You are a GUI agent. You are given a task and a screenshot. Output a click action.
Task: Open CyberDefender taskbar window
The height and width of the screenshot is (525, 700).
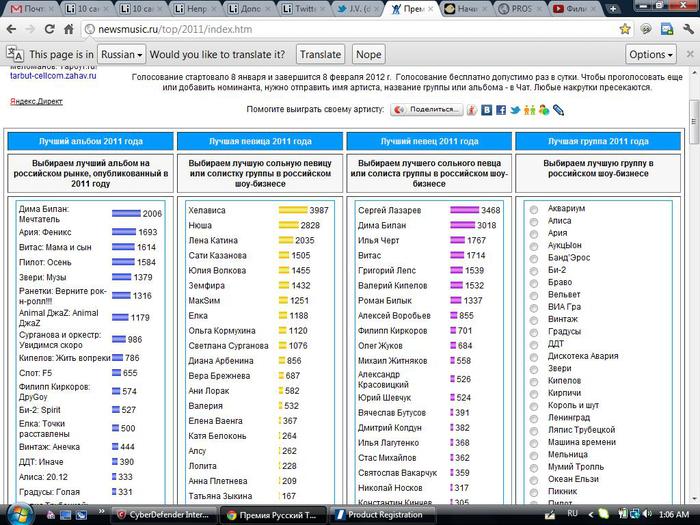coord(163,515)
